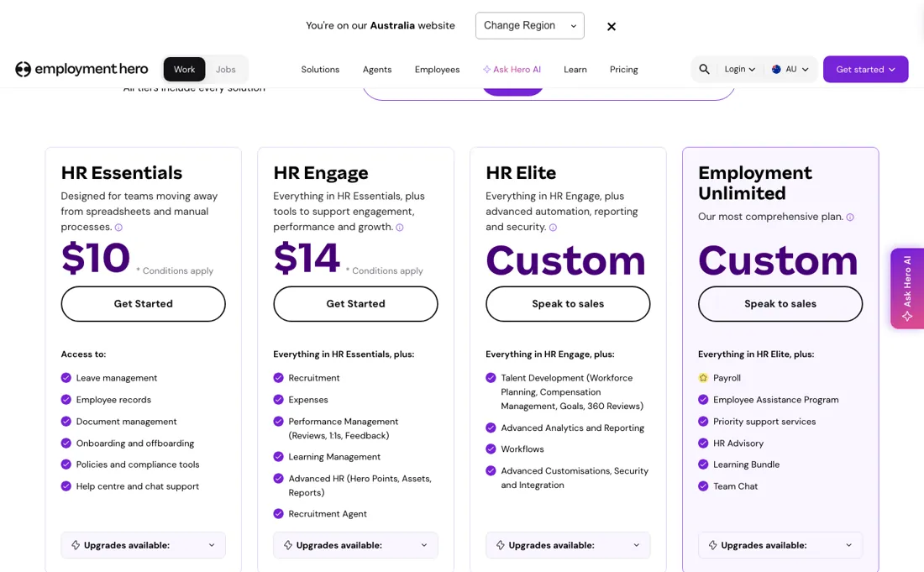Dismiss the region banner with X
Image resolution: width=924 pixels, height=572 pixels.
pyautogui.click(x=611, y=27)
